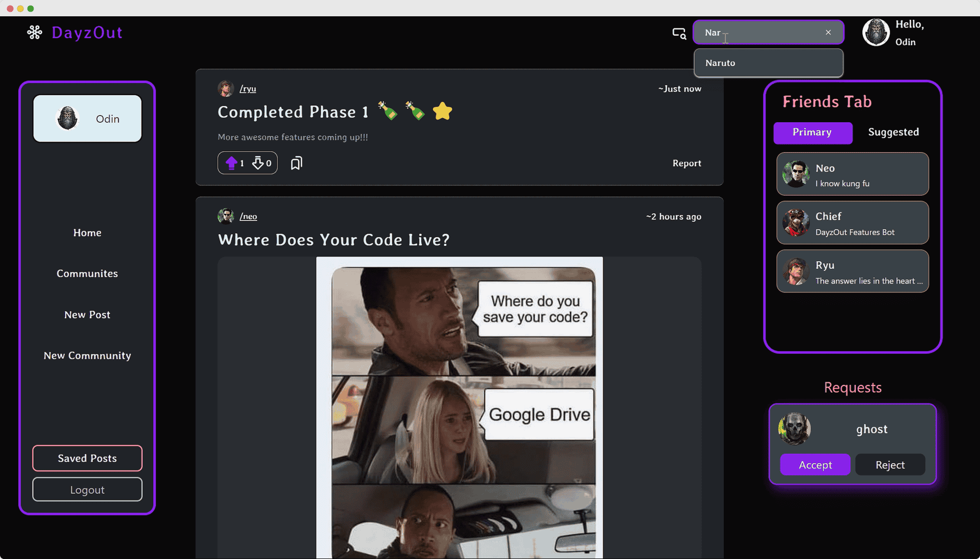Image resolution: width=980 pixels, height=559 pixels.
Task: Switch to the Suggested friends tab
Action: pos(893,132)
